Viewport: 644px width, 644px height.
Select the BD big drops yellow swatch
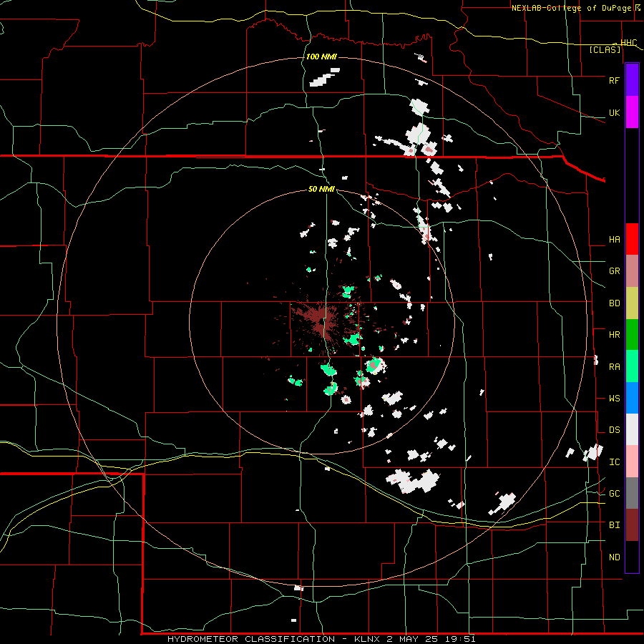tap(632, 303)
